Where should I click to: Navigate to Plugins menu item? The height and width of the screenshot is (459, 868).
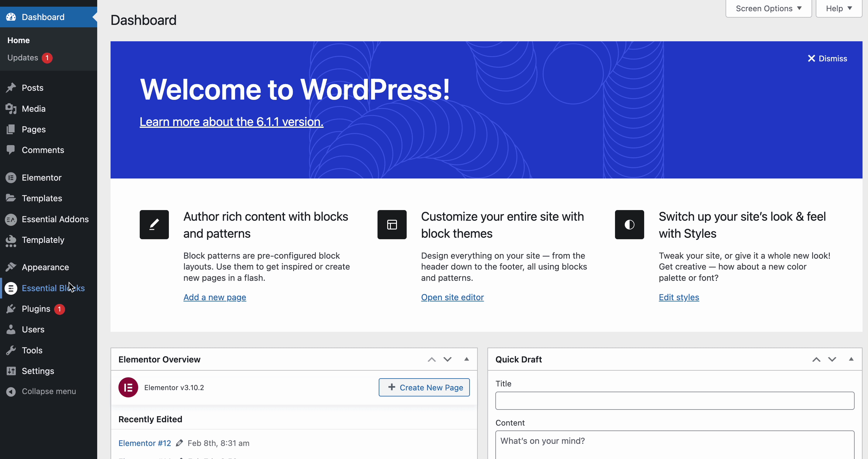36,309
